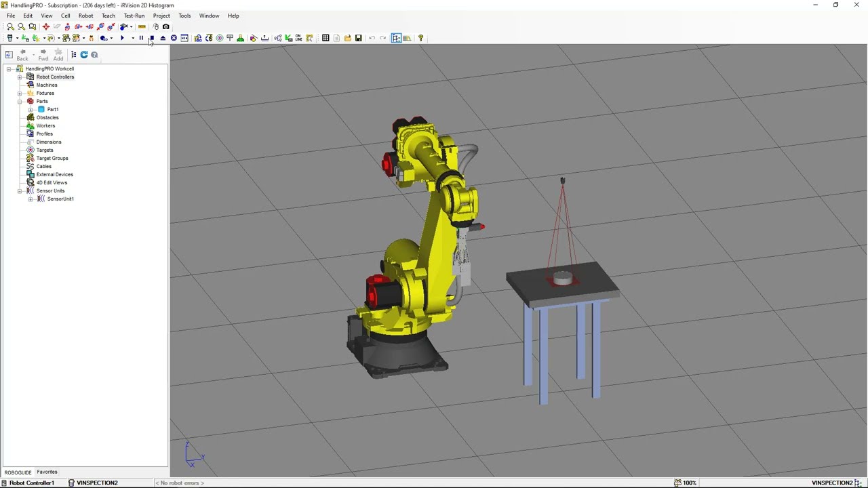
Task: Click the mouse commands icon
Action: click(x=156, y=26)
